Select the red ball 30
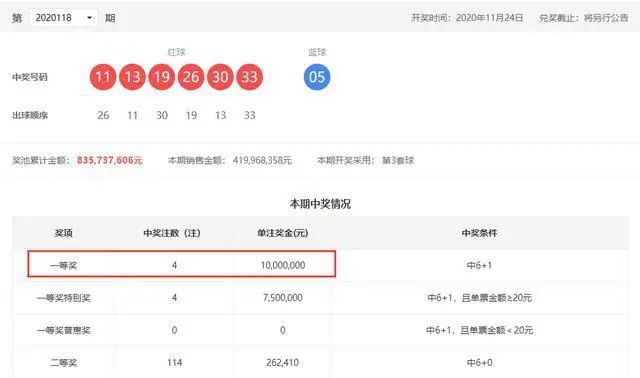This screenshot has height=378, width=640. click(220, 77)
